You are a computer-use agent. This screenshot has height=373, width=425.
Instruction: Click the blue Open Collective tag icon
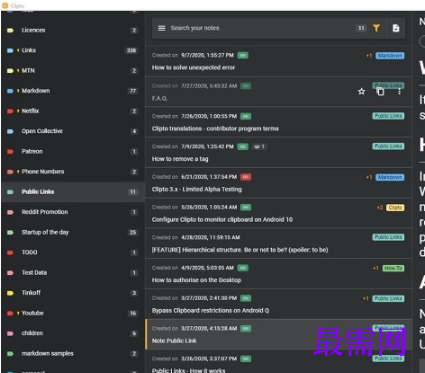[x=10, y=131]
